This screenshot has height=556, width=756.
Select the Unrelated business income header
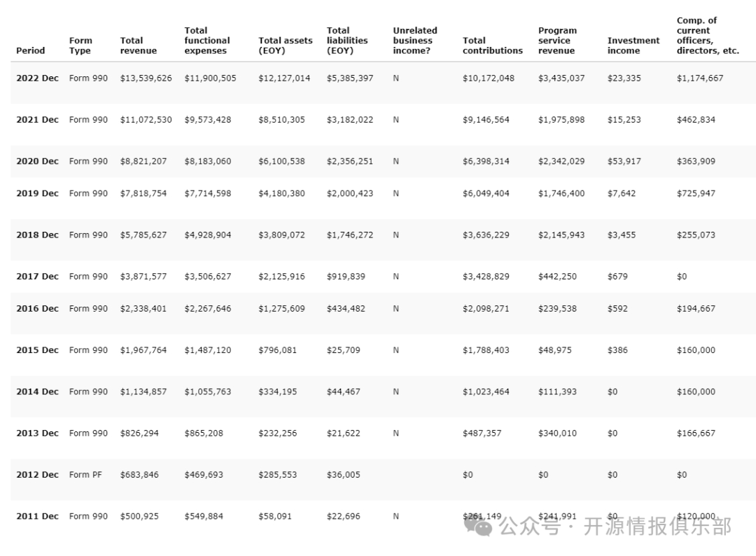pos(414,41)
